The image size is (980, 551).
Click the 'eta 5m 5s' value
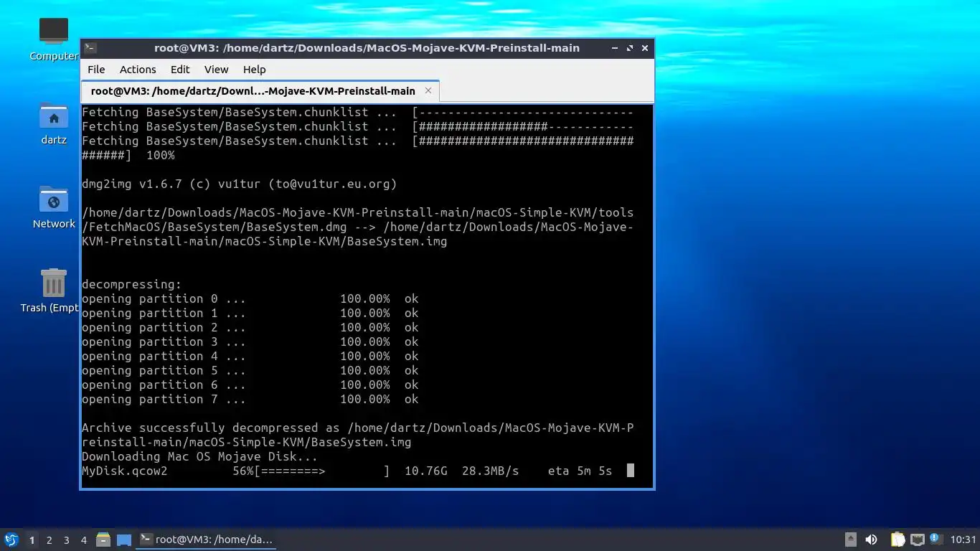pyautogui.click(x=580, y=471)
